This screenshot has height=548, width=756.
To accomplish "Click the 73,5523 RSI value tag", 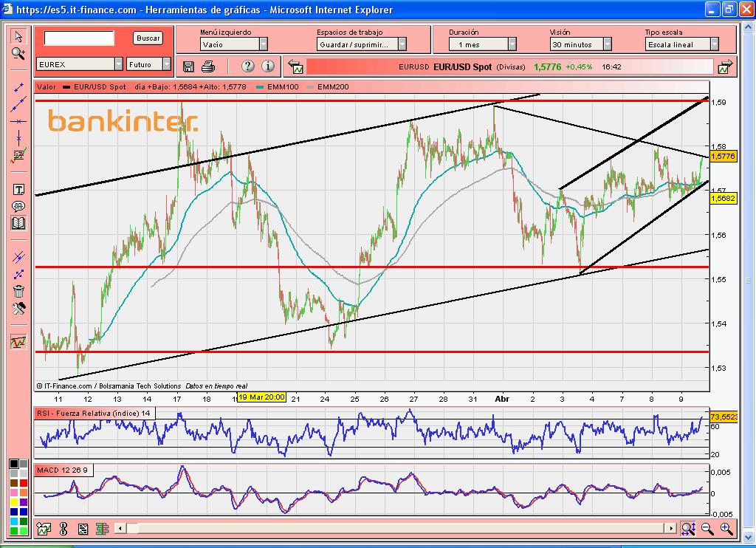I will (724, 417).
